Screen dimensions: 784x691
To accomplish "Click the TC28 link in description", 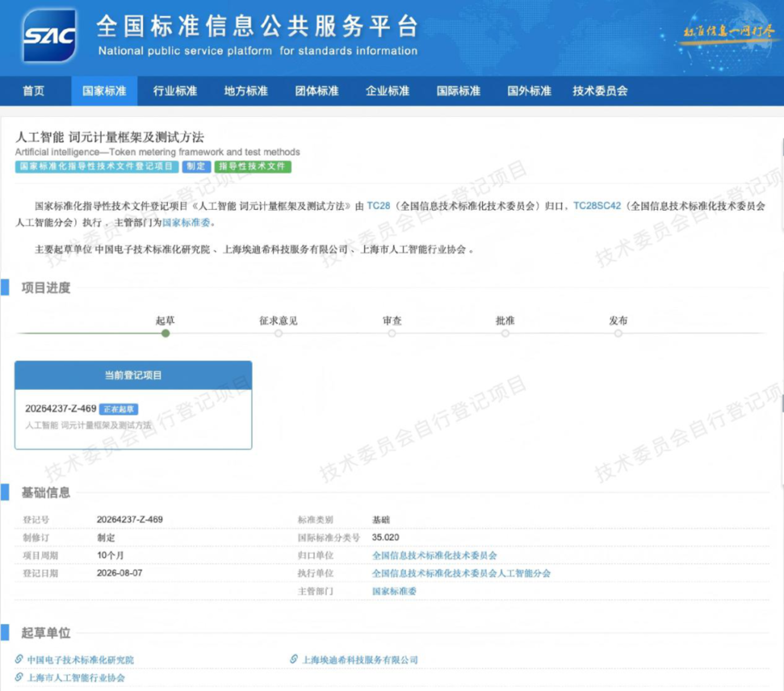I will (378, 206).
